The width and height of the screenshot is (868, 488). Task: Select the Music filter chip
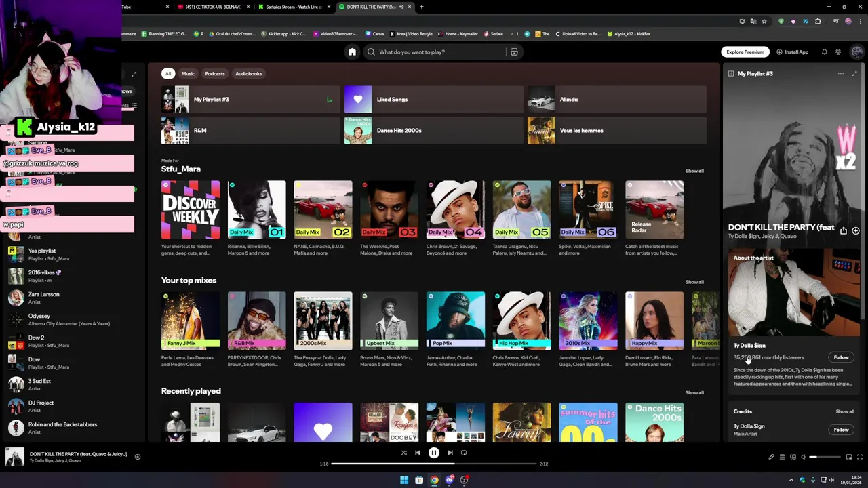(x=188, y=73)
